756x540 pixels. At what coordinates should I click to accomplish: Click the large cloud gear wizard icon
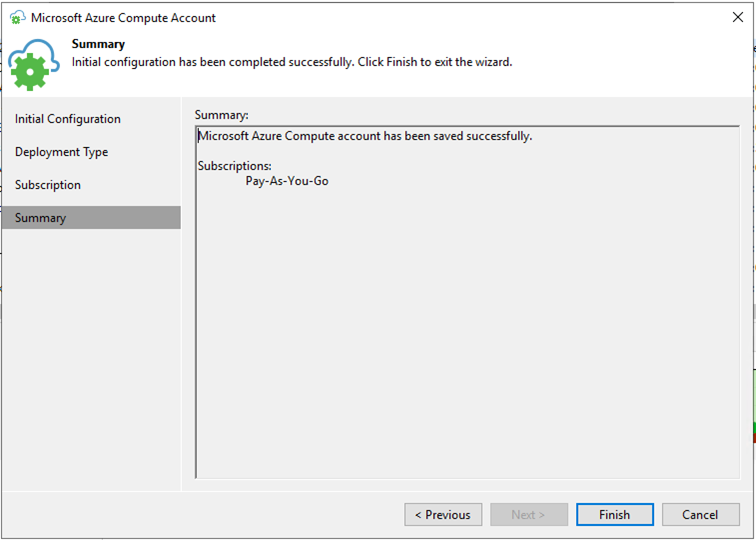pyautogui.click(x=33, y=65)
